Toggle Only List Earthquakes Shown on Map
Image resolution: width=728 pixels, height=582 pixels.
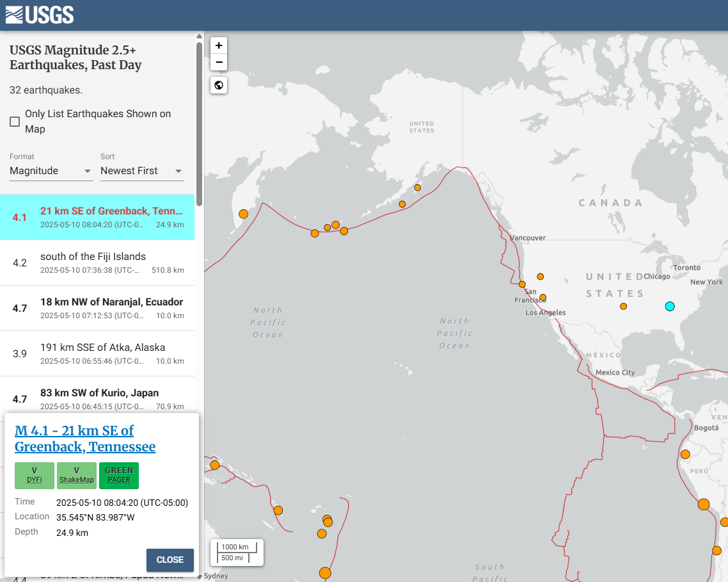[x=15, y=121]
